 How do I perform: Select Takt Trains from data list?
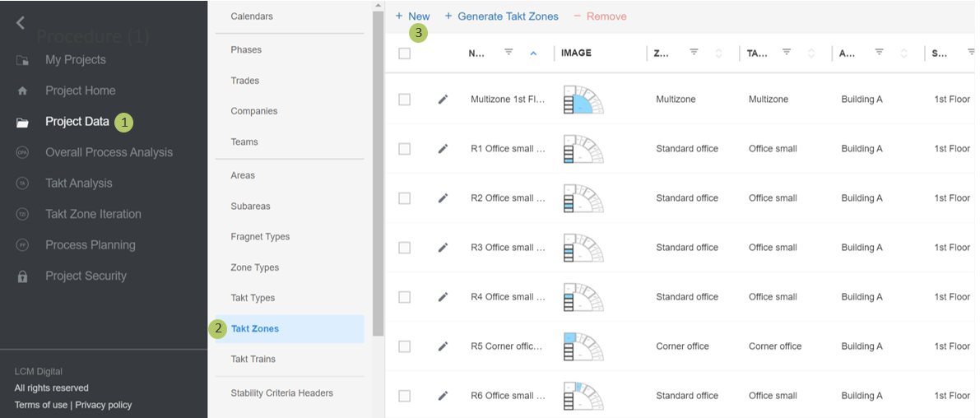coord(253,360)
